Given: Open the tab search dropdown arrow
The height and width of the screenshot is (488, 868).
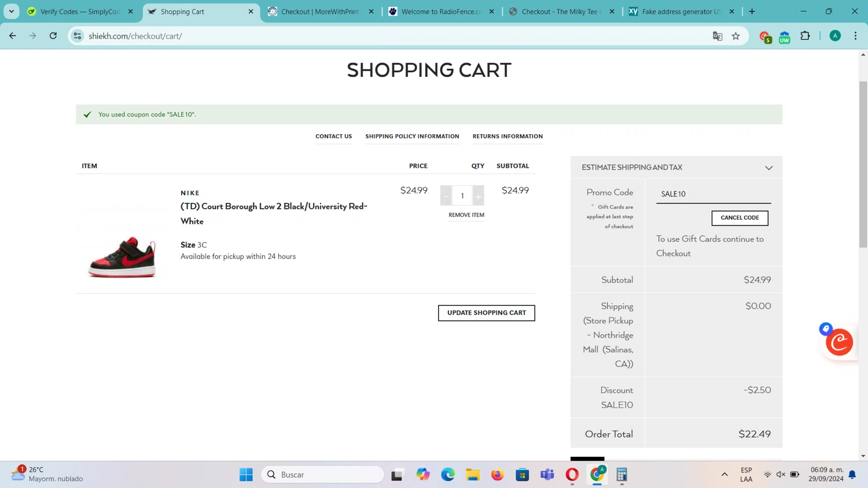Looking at the screenshot, I should (12, 12).
